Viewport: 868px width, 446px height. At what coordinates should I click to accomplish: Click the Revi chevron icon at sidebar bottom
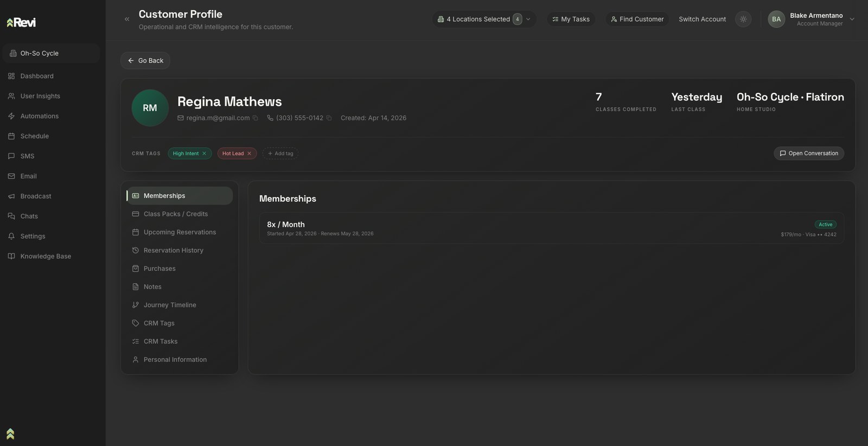[x=10, y=434]
